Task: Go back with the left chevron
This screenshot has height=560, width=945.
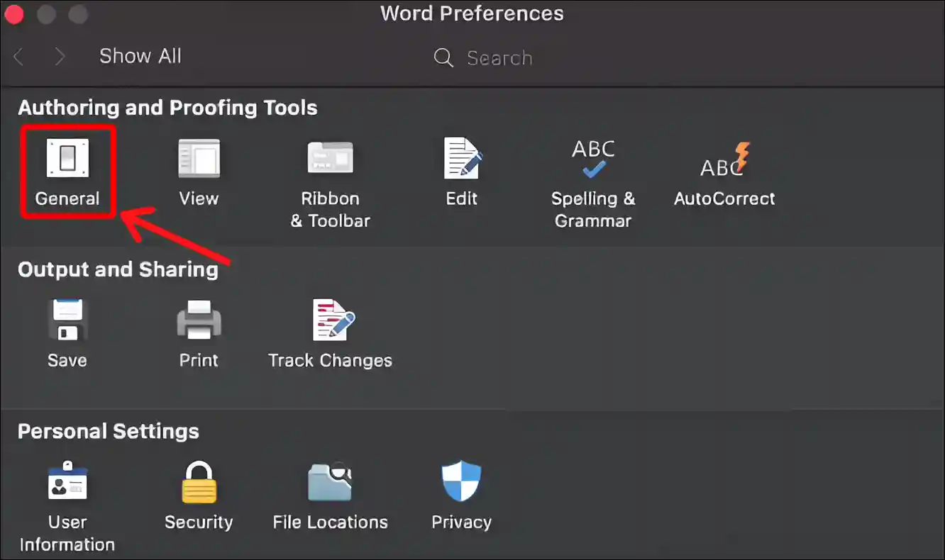Action: [19, 57]
